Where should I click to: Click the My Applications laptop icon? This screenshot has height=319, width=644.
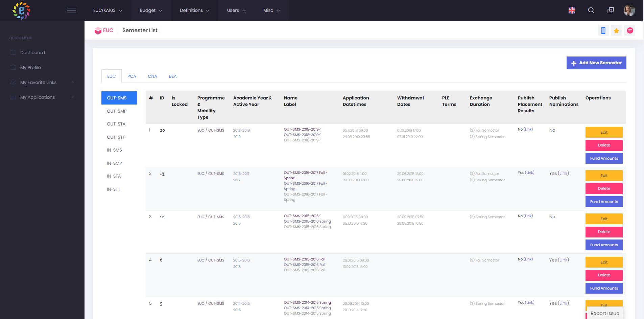click(13, 97)
